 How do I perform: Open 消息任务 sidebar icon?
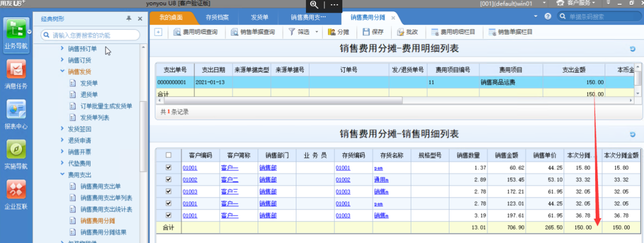[16, 74]
